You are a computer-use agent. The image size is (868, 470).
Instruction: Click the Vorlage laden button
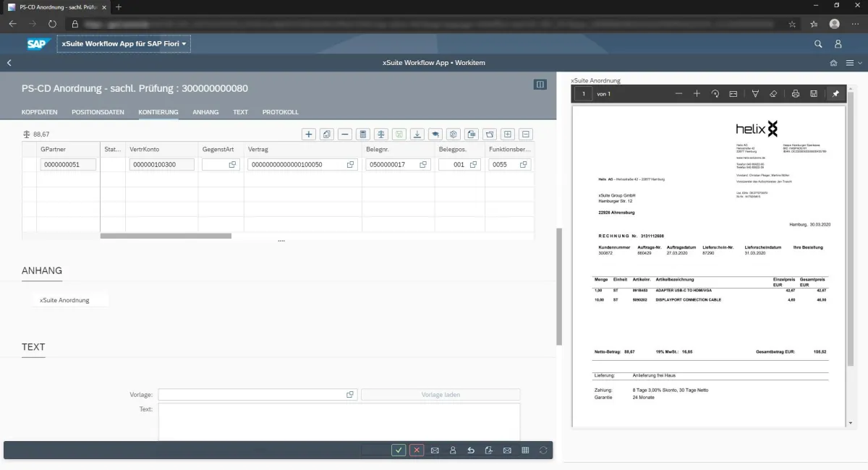[x=441, y=395]
